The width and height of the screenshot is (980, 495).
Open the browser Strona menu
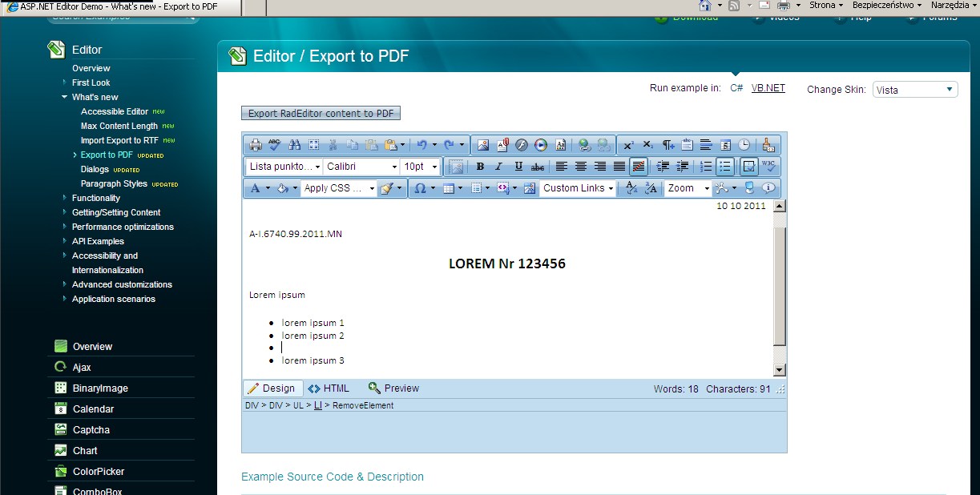(826, 5)
